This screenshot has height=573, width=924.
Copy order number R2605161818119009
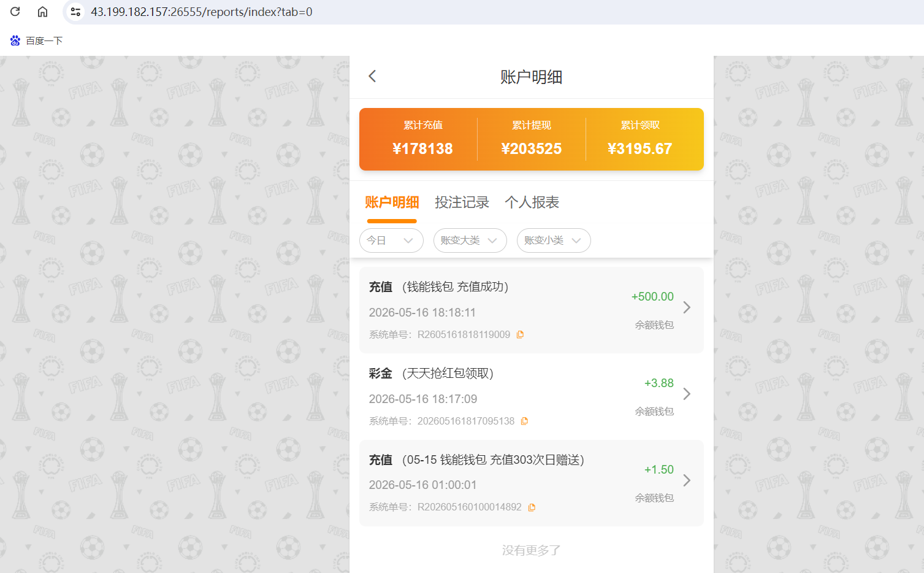tap(520, 334)
